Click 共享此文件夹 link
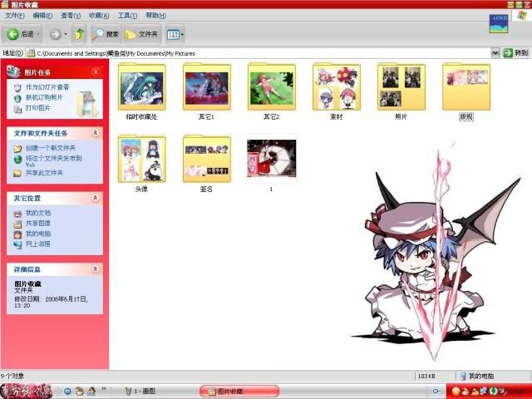 coord(44,173)
